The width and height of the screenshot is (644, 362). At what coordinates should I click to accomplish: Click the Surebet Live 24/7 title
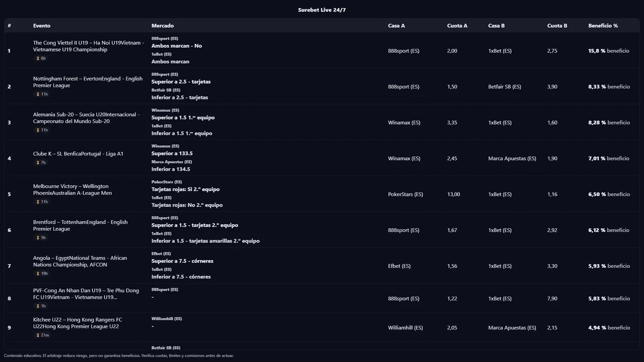click(321, 10)
